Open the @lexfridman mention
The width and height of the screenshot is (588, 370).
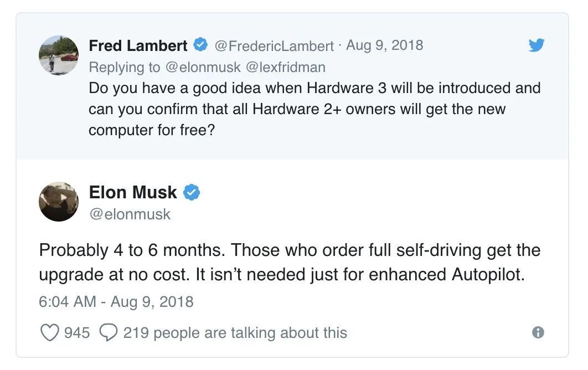285,67
